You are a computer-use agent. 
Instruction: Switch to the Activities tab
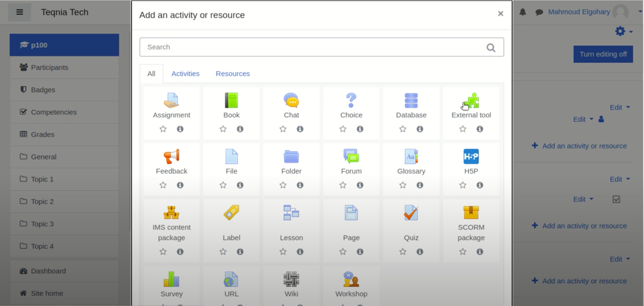185,74
